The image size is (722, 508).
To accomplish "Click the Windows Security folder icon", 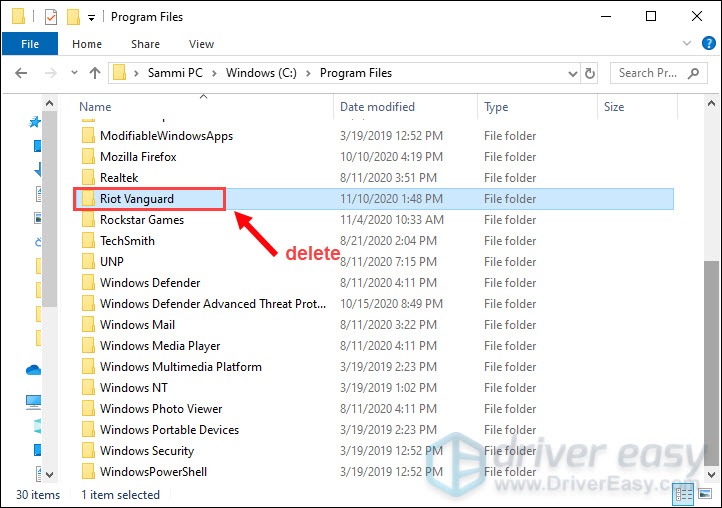I will coord(88,450).
